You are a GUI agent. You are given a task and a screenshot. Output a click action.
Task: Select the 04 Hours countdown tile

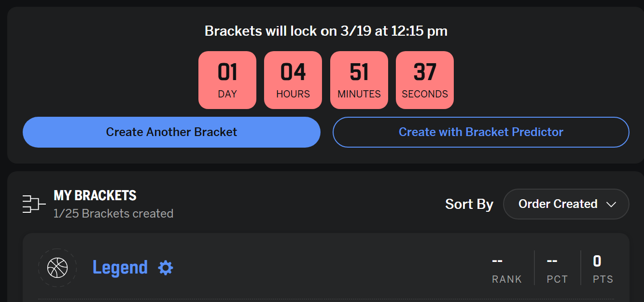[293, 80]
